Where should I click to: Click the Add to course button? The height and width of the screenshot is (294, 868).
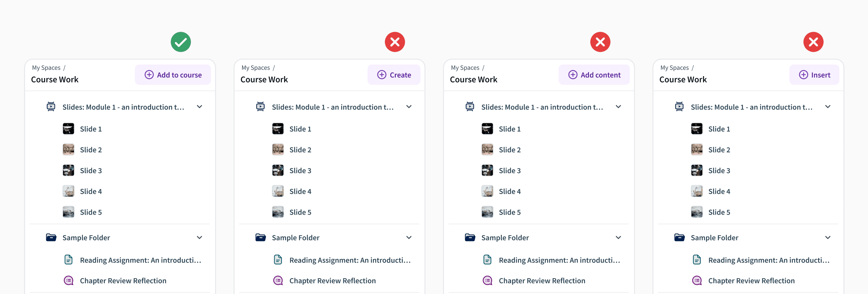(173, 75)
